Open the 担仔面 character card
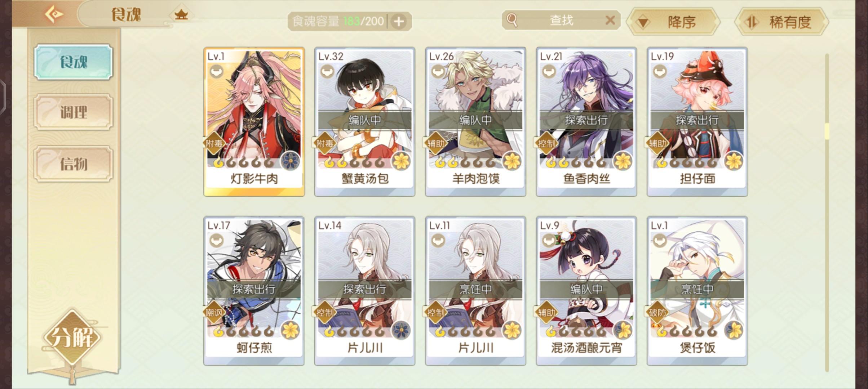The image size is (868, 389). click(697, 122)
